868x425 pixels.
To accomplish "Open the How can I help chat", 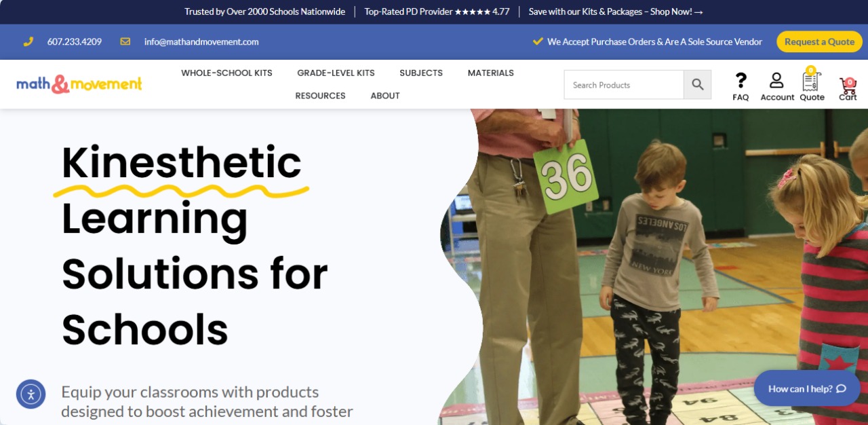I will [x=807, y=388].
